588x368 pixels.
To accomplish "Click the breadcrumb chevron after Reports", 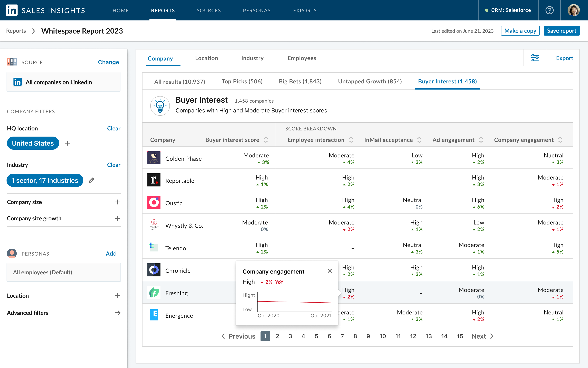I will (33, 31).
